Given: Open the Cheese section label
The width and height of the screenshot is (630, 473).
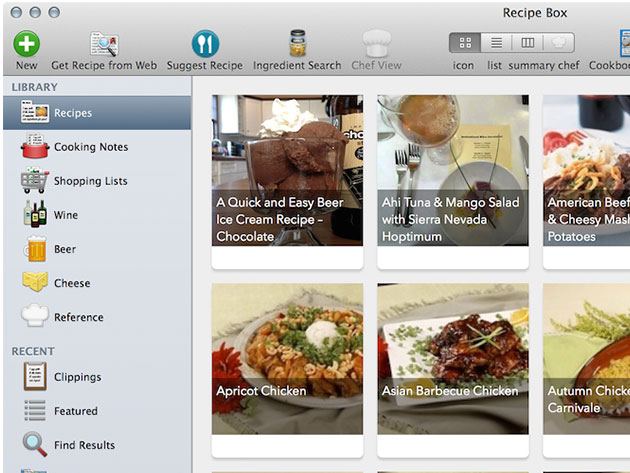Looking at the screenshot, I should pyautogui.click(x=72, y=283).
